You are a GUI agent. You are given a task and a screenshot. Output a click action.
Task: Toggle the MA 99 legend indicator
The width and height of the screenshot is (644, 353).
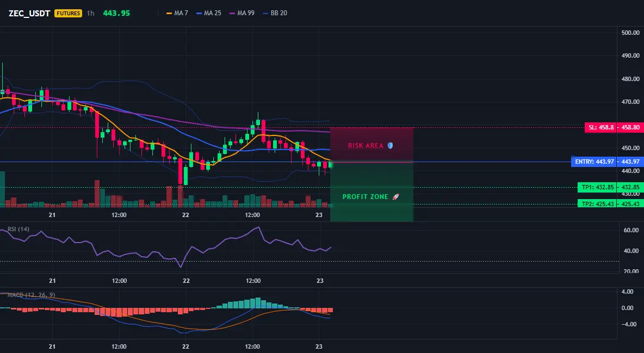click(242, 13)
